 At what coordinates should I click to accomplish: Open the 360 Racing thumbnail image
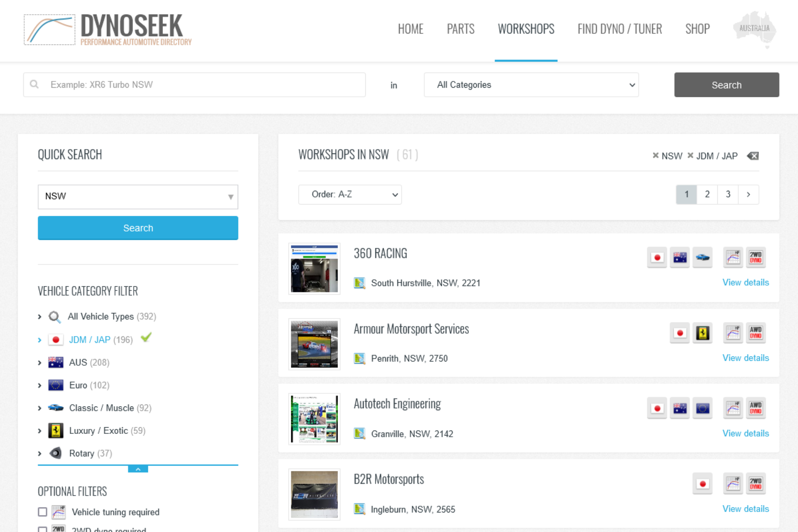coord(314,269)
